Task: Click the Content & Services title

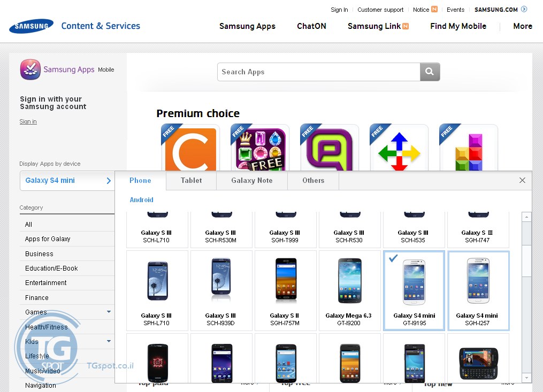Action: pos(101,26)
